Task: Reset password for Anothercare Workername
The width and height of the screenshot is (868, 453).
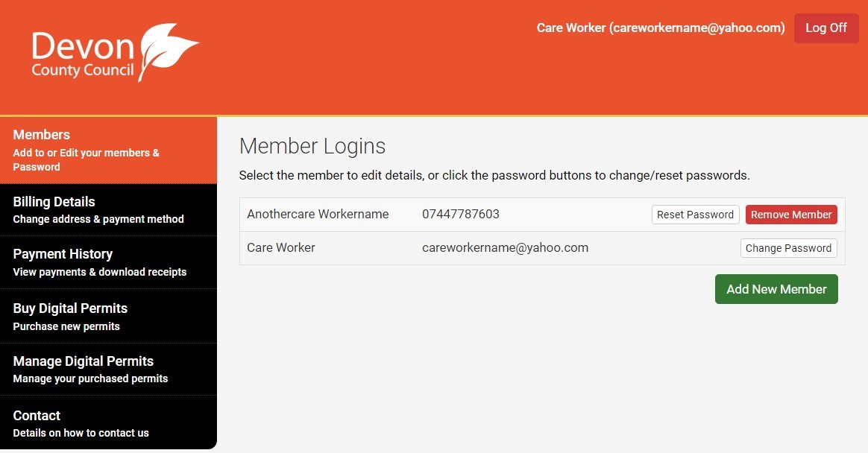Action: tap(695, 215)
